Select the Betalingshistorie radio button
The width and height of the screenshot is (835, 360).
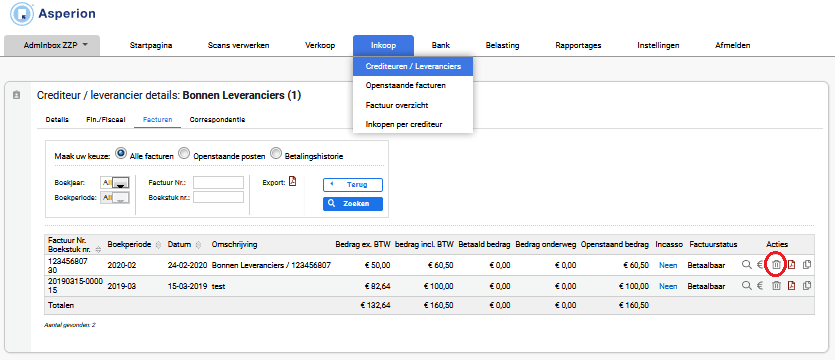[276, 153]
